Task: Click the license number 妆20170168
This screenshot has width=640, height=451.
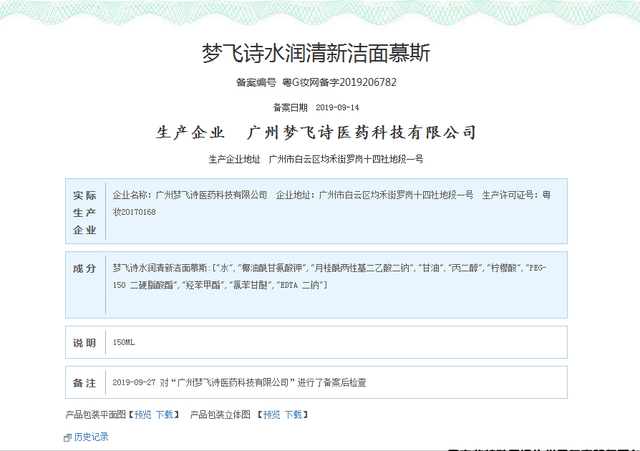Action: coord(134,212)
